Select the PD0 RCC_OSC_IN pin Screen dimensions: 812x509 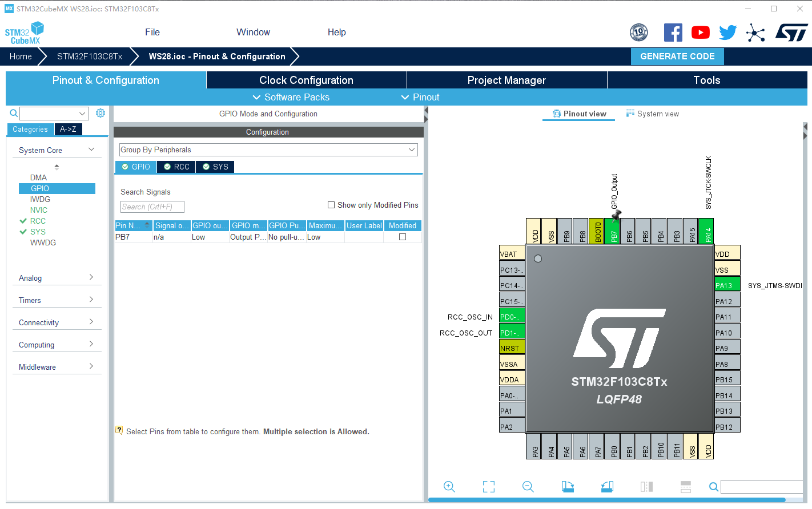(512, 316)
